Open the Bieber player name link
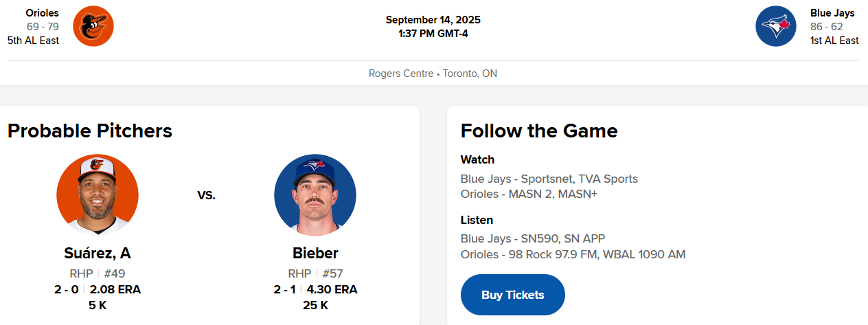Image resolution: width=868 pixels, height=325 pixels. [x=315, y=253]
